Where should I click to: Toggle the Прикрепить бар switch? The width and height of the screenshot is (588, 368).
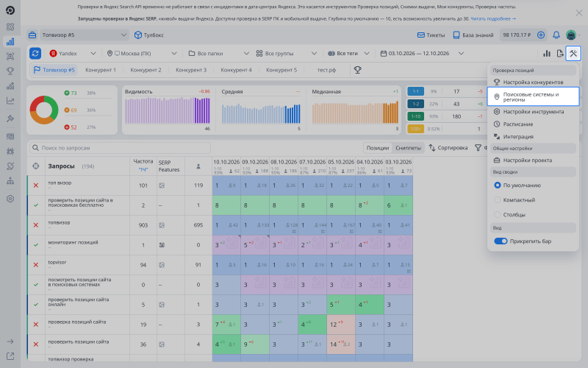pos(501,241)
